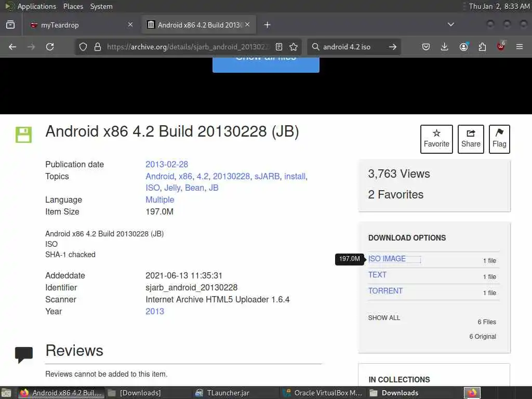Open tracking protection shield icon
Screen dimensions: 532x399
click(83, 47)
